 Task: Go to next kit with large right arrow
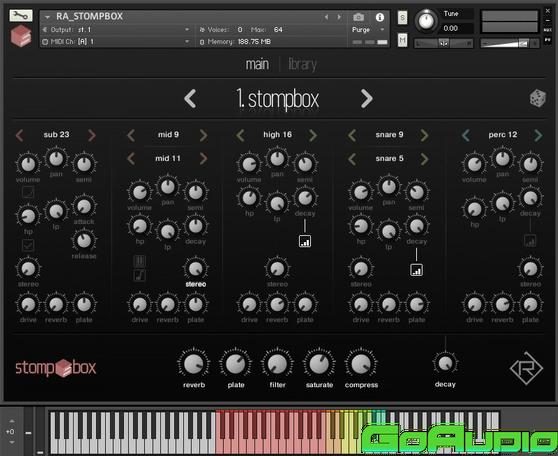tap(366, 99)
